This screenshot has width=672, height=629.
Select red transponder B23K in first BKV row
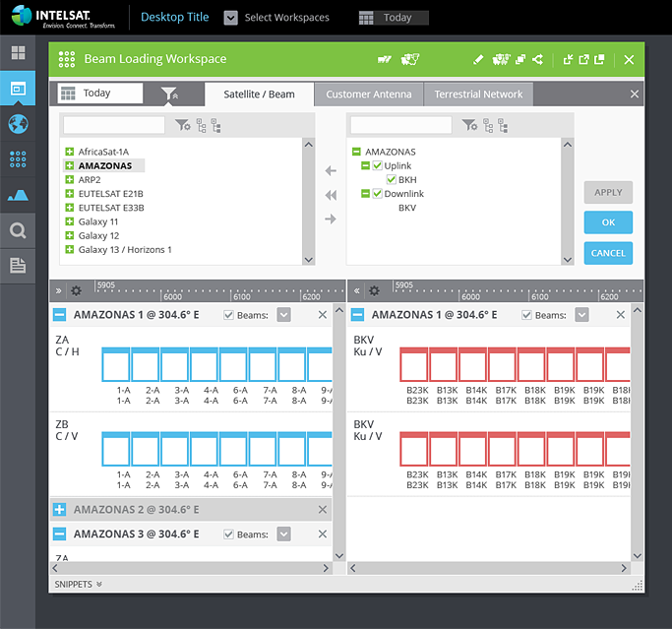pyautogui.click(x=413, y=364)
